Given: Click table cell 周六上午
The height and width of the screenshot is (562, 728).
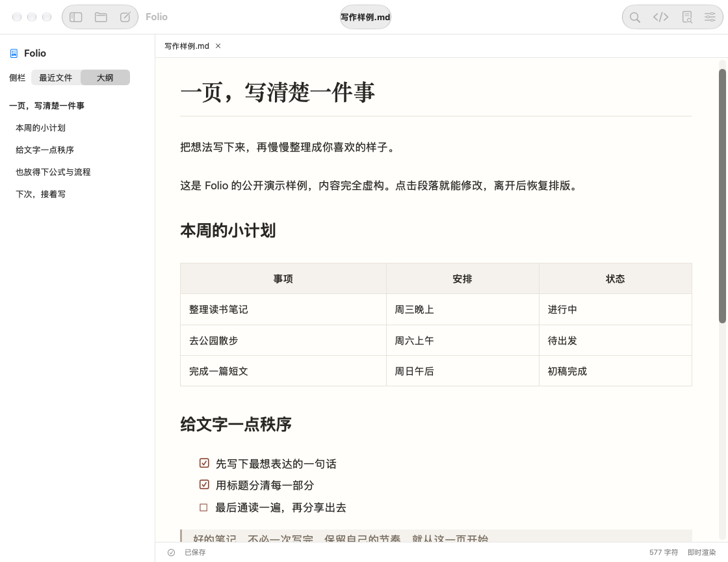Looking at the screenshot, I should (x=462, y=340).
